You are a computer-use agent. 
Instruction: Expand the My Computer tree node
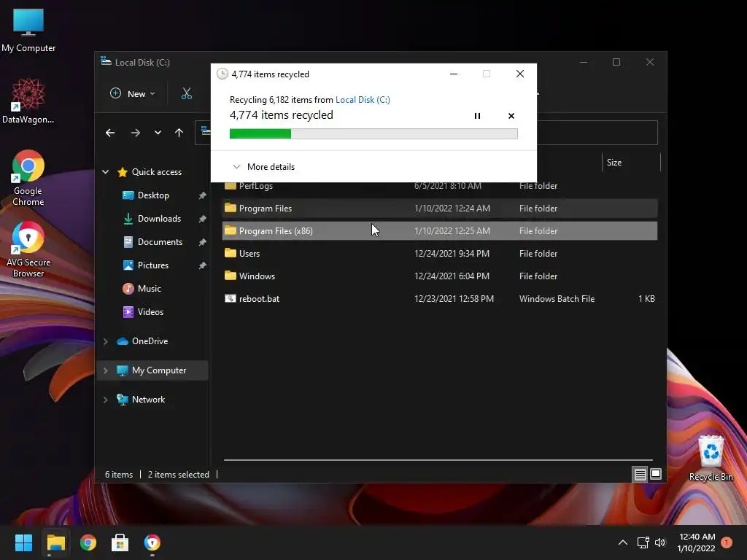(105, 370)
